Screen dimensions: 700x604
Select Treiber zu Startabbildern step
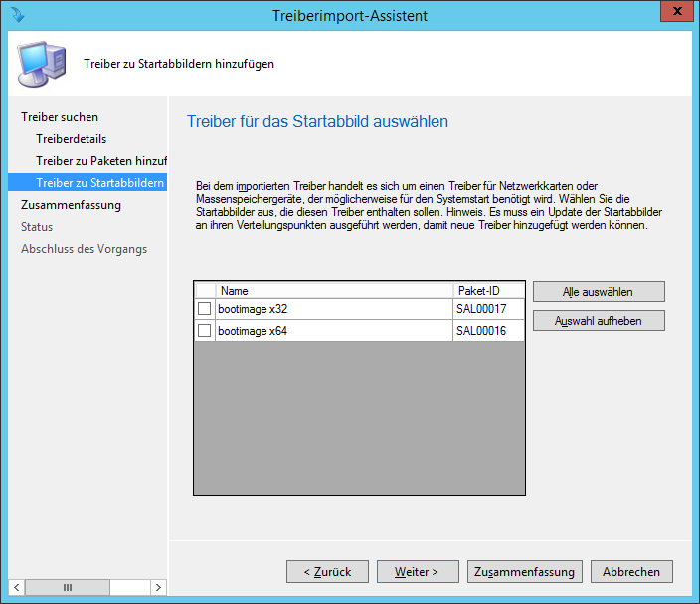tap(99, 183)
